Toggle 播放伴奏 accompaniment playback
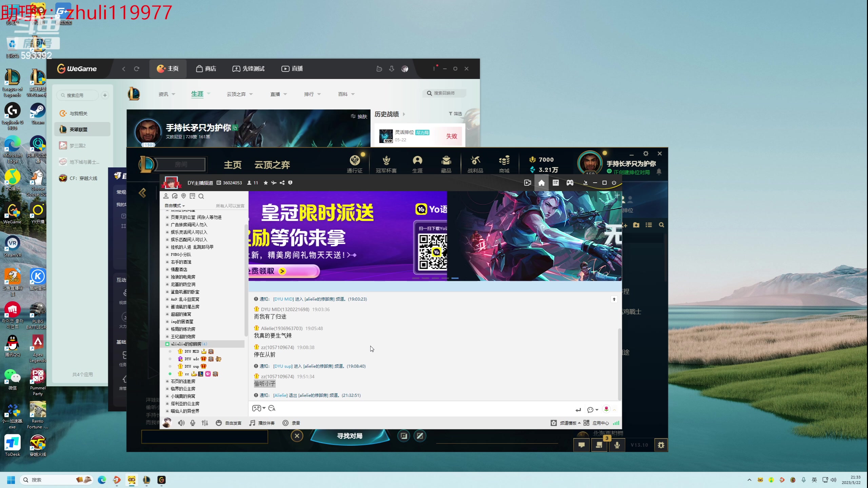 pos(262,423)
